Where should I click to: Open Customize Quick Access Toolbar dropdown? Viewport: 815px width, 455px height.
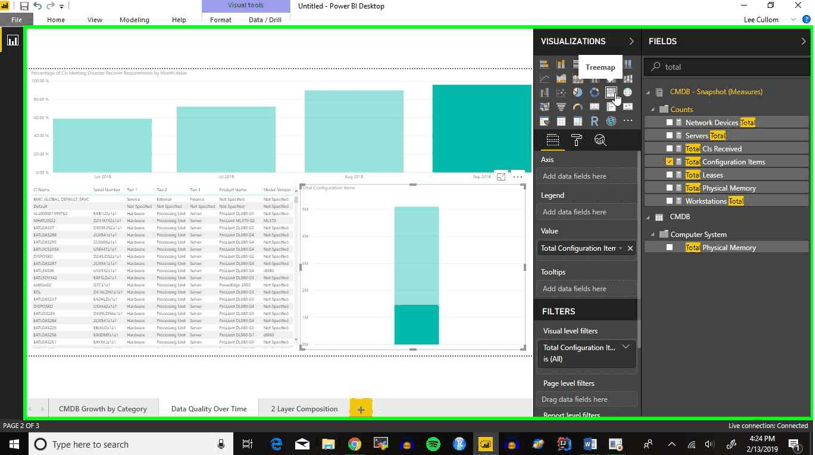pyautogui.click(x=61, y=6)
